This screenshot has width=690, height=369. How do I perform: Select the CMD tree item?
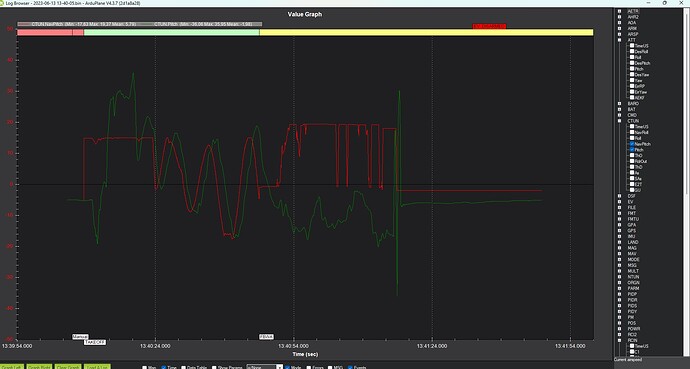click(x=632, y=115)
